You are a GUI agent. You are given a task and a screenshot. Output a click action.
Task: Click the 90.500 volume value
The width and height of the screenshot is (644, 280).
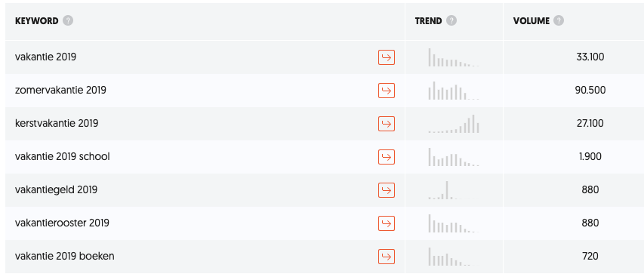click(x=590, y=90)
